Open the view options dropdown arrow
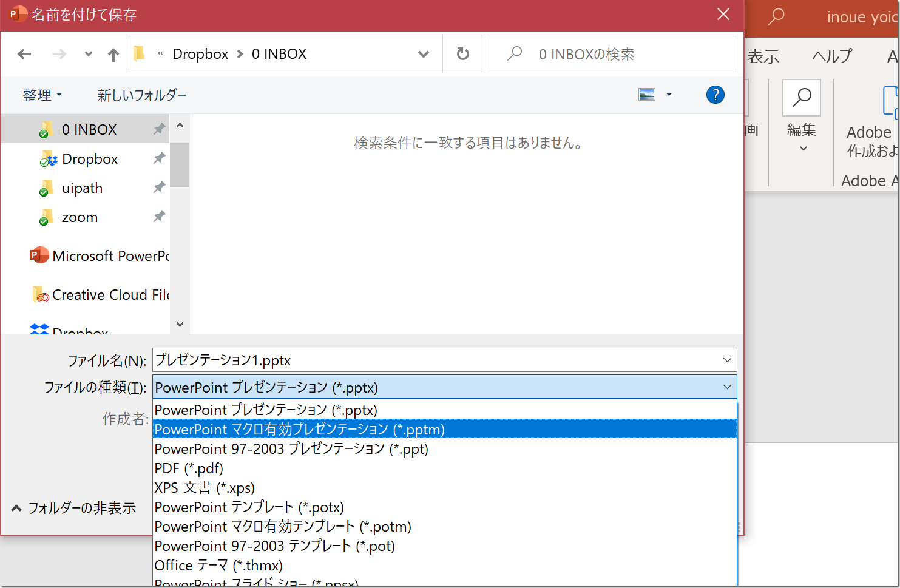This screenshot has height=588, width=900. click(669, 95)
